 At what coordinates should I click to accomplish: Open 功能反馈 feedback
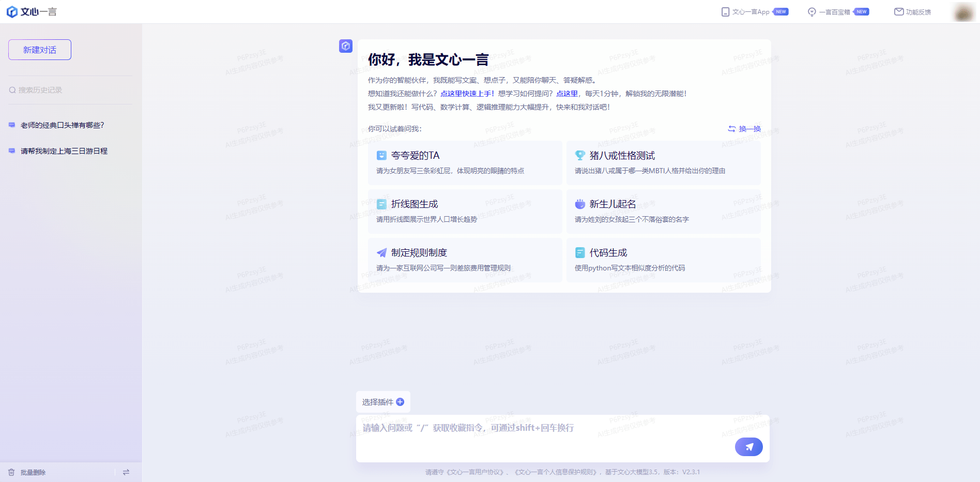918,12
